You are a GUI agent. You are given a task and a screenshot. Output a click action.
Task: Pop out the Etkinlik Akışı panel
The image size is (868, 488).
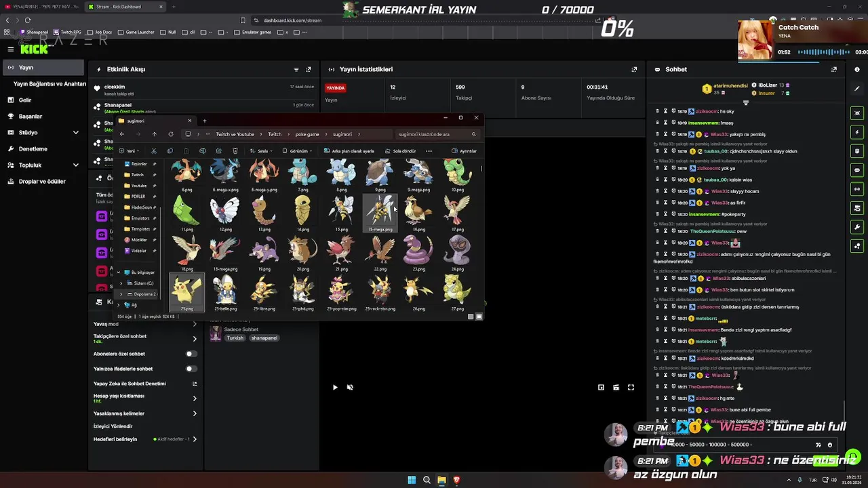click(x=309, y=69)
